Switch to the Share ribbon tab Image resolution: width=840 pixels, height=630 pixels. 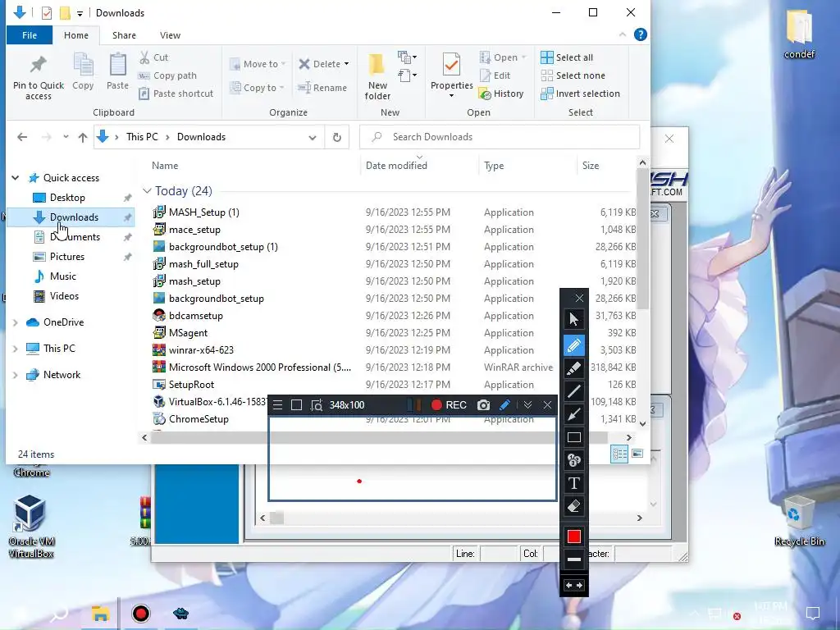124,35
